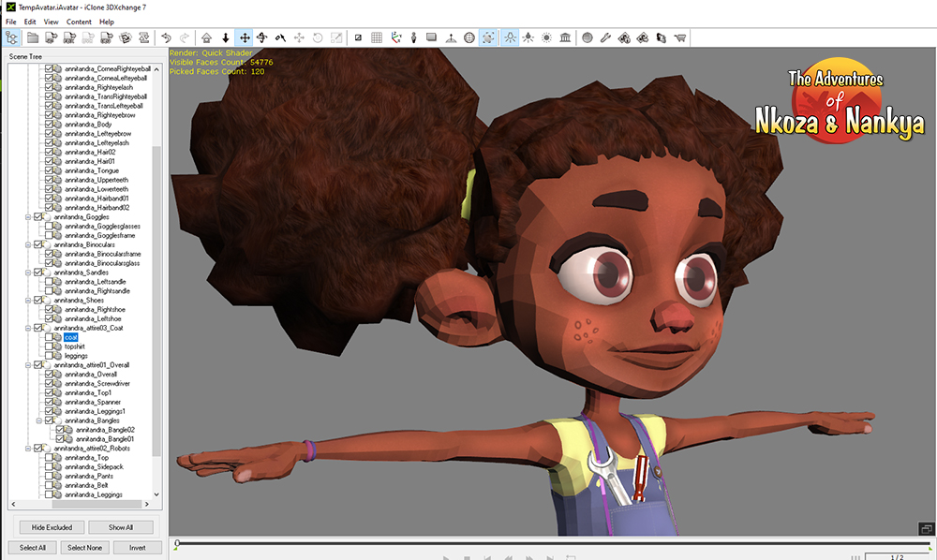937x560 pixels.
Task: Toggle the Scene Tree panel icon
Action: click(x=12, y=37)
